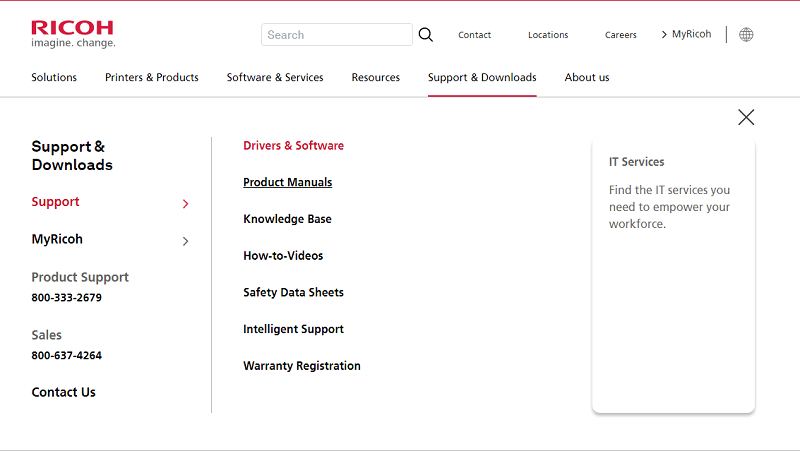Click the Ricoh logo

point(73,34)
